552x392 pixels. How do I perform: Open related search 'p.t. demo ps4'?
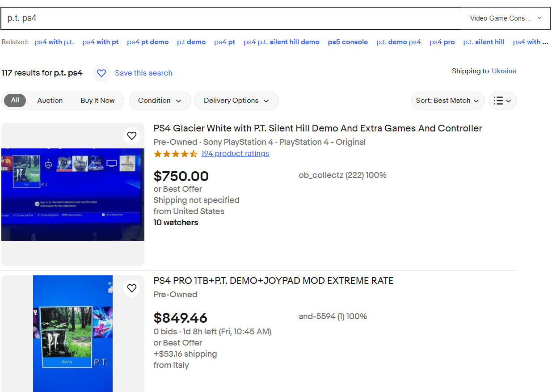(399, 42)
